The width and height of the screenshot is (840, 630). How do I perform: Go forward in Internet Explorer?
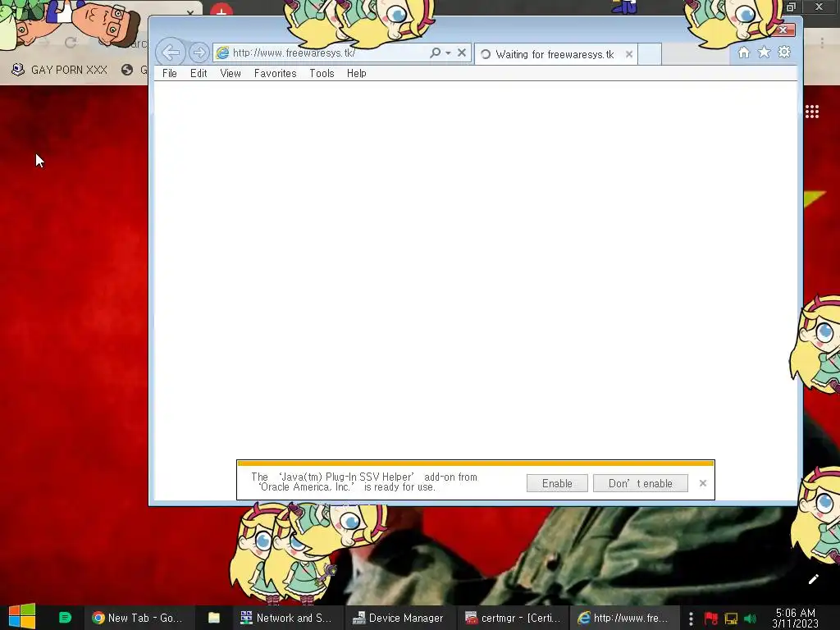pos(199,52)
